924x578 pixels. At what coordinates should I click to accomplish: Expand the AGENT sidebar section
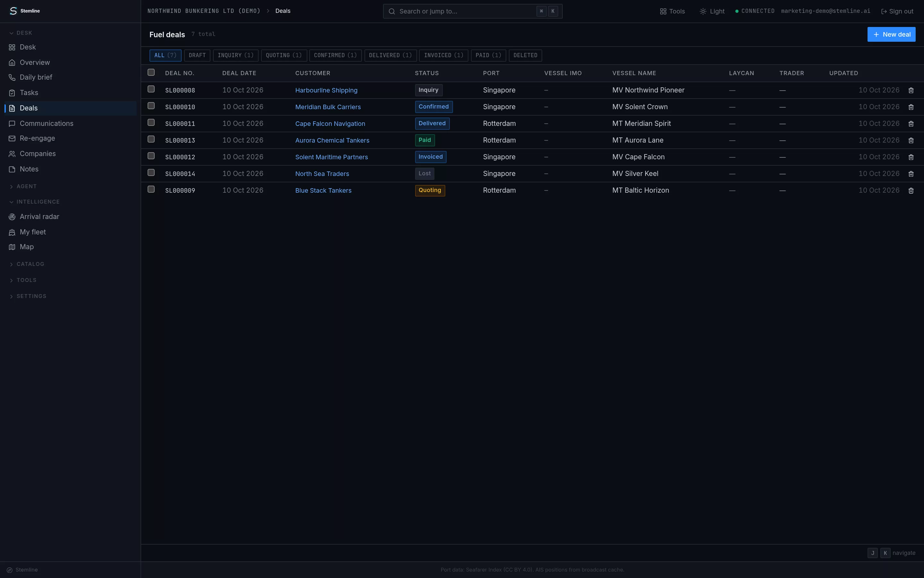pyautogui.click(x=23, y=187)
